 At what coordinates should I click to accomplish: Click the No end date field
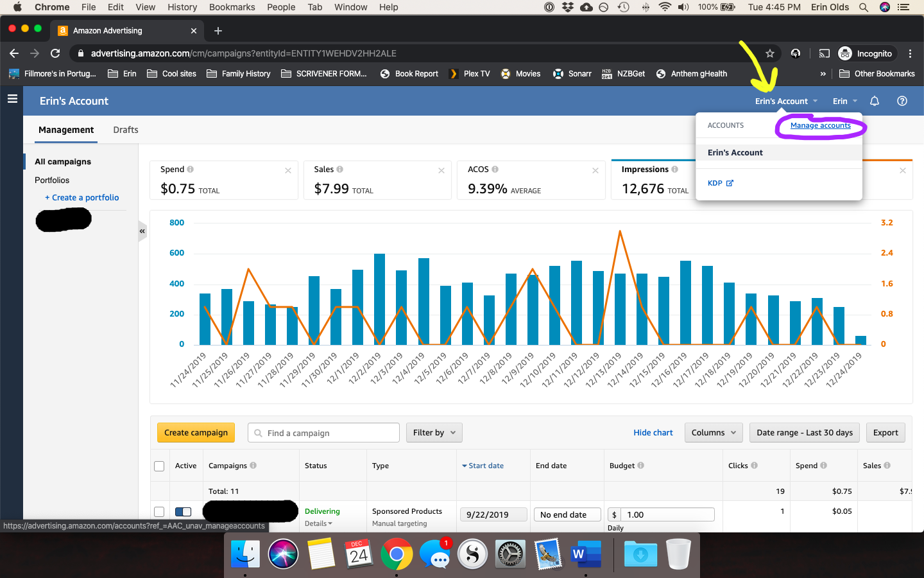tap(567, 514)
